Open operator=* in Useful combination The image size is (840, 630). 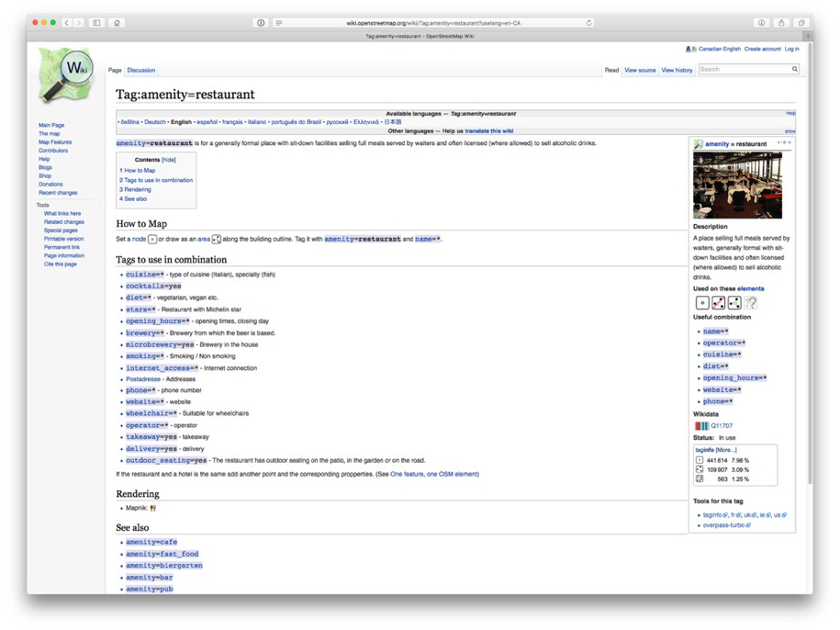tap(724, 343)
